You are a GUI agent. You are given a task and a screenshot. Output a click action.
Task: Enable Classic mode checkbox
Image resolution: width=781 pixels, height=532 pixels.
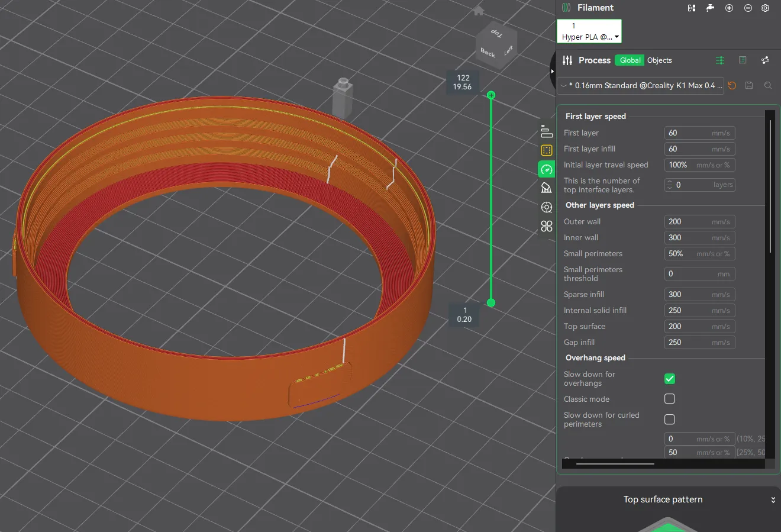[x=670, y=399]
